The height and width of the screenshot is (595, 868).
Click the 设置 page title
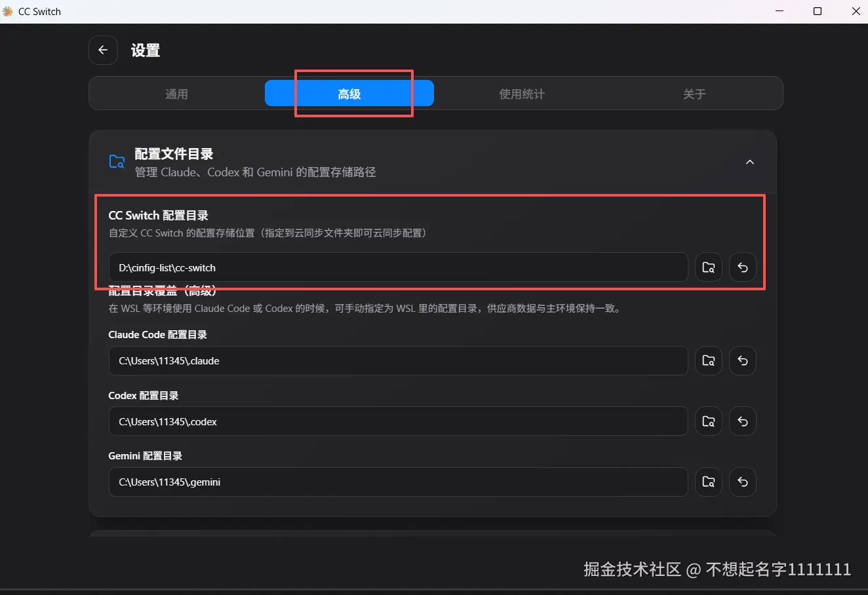pyautogui.click(x=146, y=50)
